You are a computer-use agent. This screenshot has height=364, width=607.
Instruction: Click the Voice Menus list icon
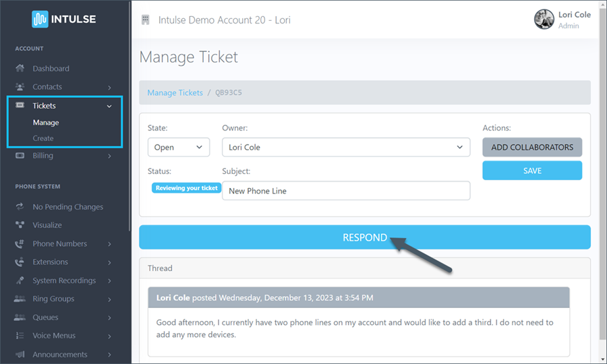pos(20,336)
